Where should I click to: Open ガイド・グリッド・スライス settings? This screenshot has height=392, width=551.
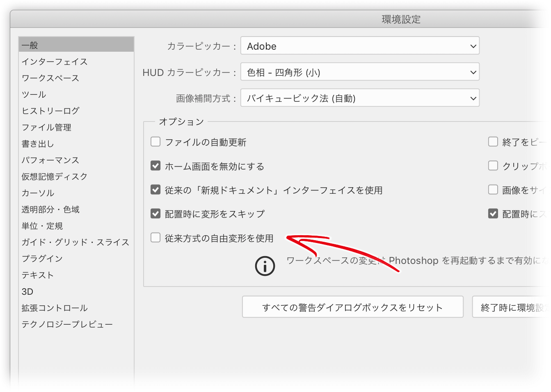point(75,242)
